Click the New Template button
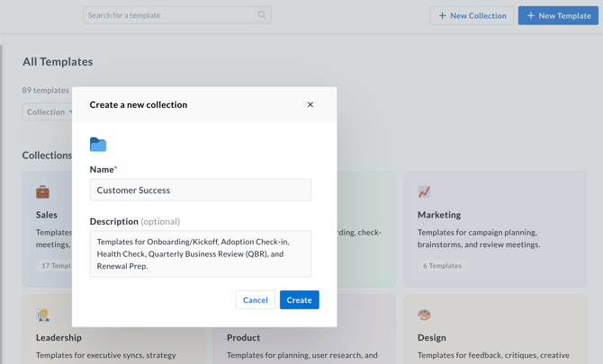Viewport: 603px width, 364px height. [x=558, y=15]
